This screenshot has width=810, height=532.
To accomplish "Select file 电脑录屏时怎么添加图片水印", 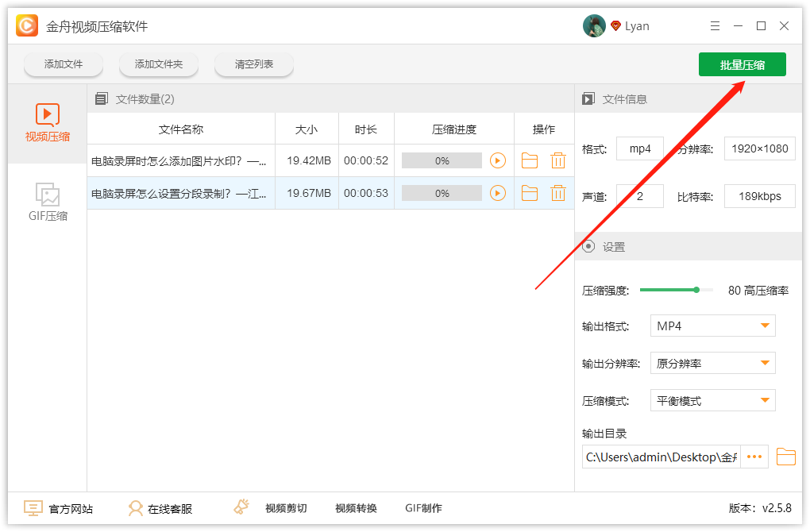I will click(x=179, y=161).
